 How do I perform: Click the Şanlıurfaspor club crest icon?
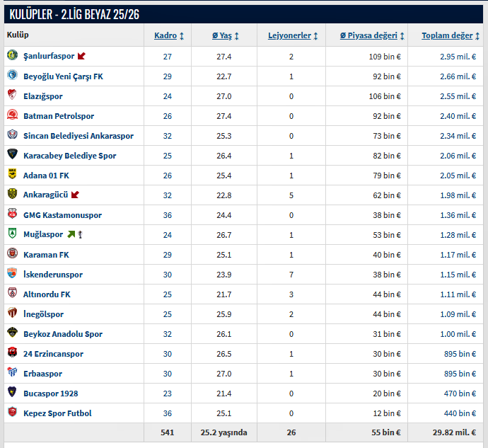tap(12, 56)
